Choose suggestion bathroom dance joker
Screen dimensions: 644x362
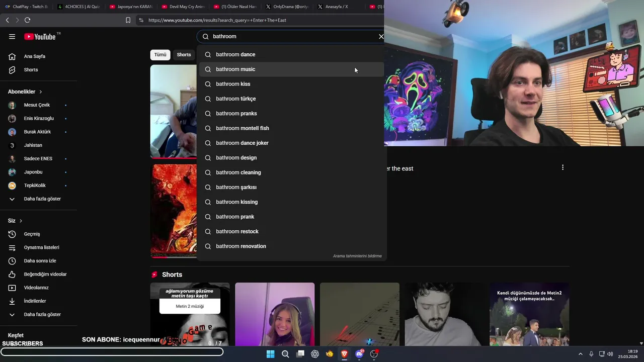291,143
